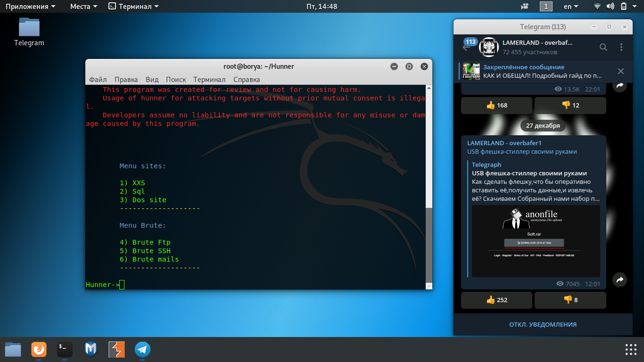Open the Терминал app menu
Viewport: 644px width, 362px height.
[133, 7]
